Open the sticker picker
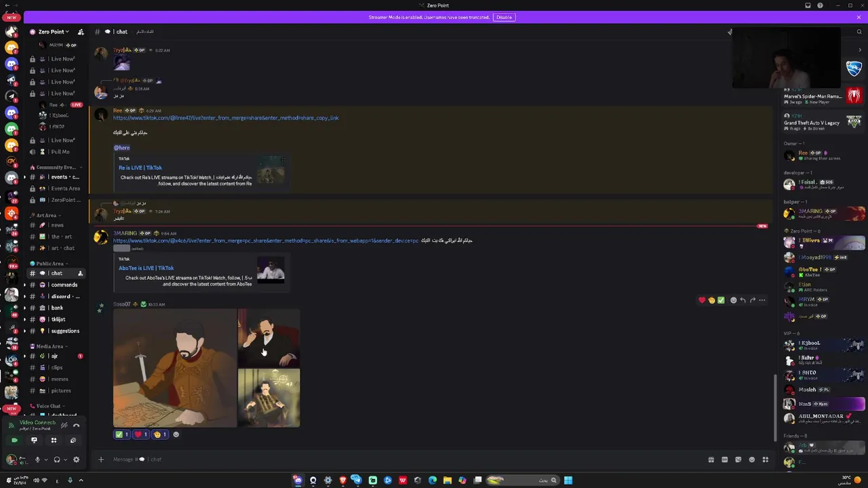The height and width of the screenshot is (488, 868). 738,460
